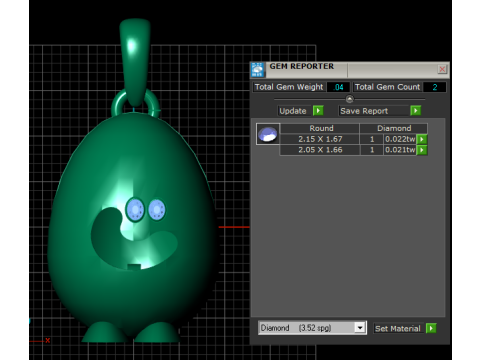The height and width of the screenshot is (360, 480).
Task: Click the Set Material button
Action: click(x=399, y=328)
